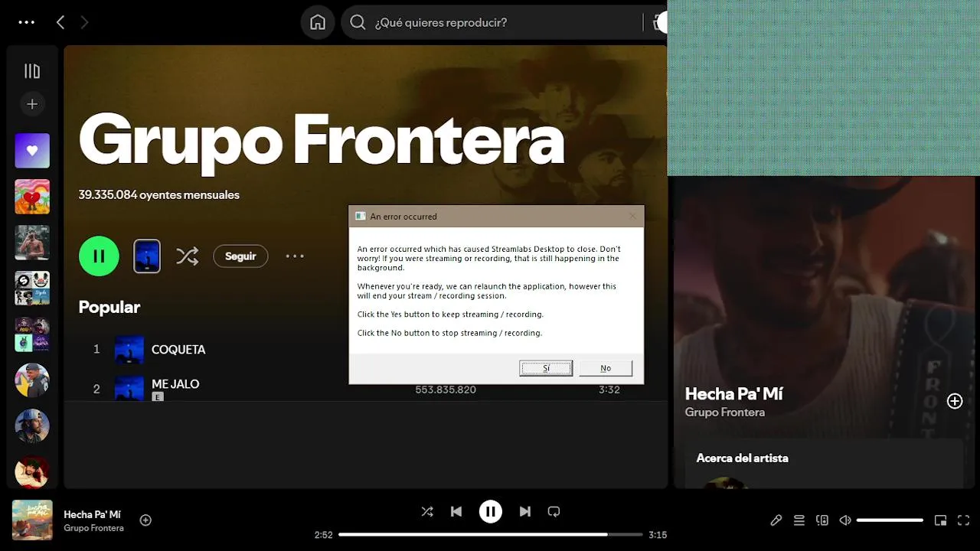The width and height of the screenshot is (980, 551).
Task: Open Hecha Pa' Mí title in player bar
Action: (x=92, y=514)
